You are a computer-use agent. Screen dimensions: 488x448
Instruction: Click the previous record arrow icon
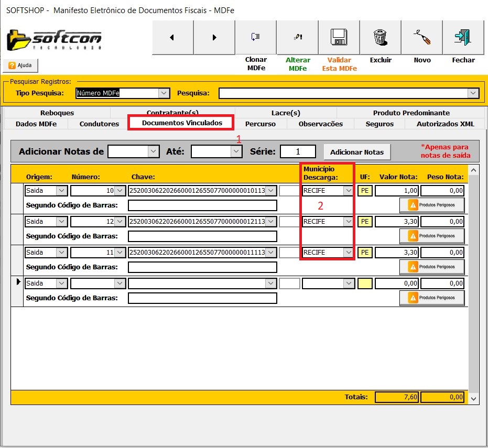172,37
